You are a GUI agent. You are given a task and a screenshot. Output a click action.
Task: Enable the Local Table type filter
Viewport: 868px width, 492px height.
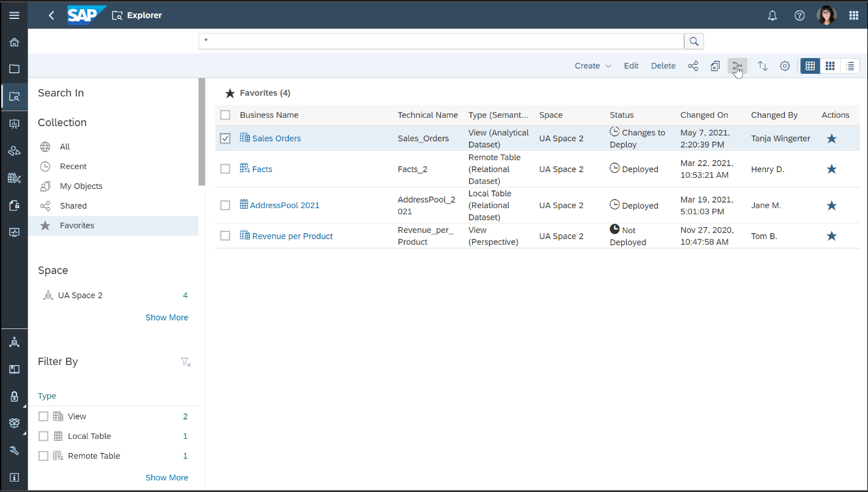point(43,436)
